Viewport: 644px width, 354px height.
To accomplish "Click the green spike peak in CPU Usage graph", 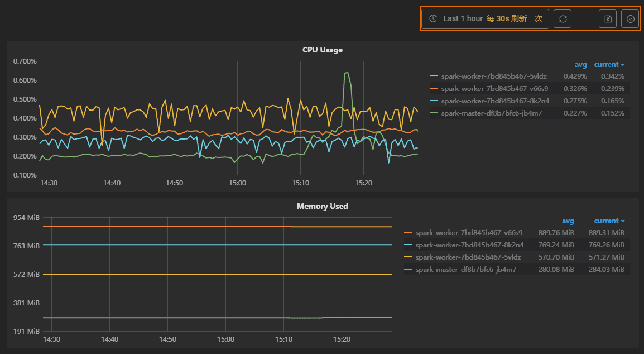I will [347, 73].
